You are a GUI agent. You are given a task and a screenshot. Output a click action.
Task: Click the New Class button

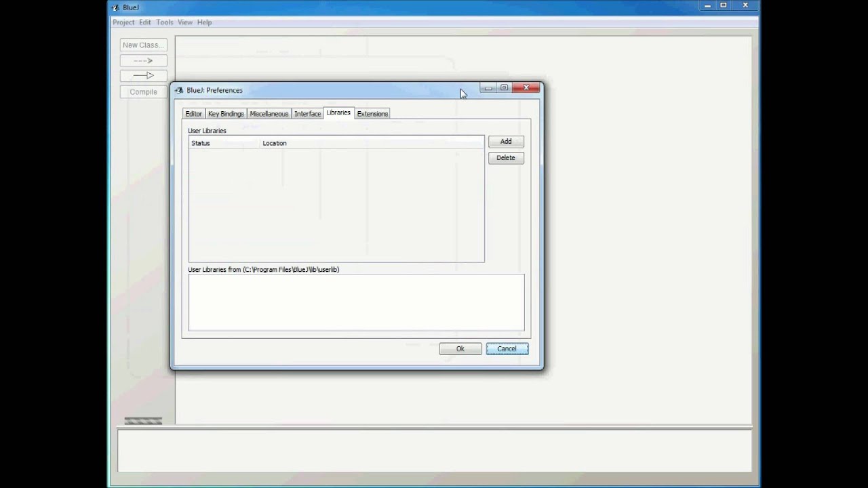pos(143,45)
